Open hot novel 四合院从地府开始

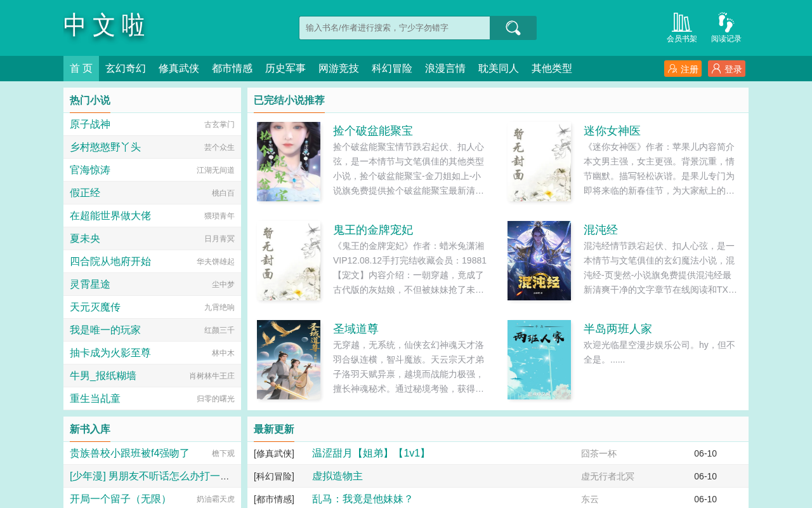[x=110, y=262]
